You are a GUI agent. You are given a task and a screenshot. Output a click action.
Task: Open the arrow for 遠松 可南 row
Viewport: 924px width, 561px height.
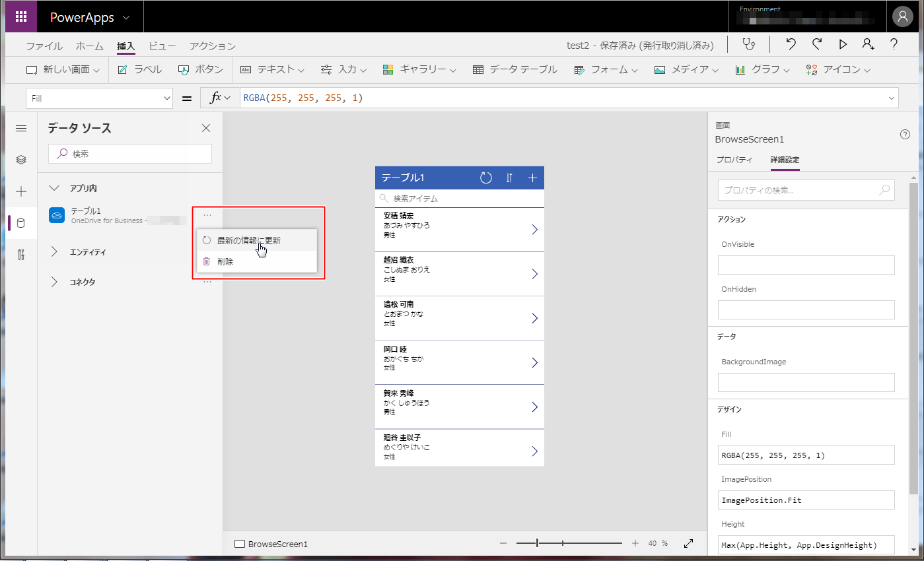[534, 318]
